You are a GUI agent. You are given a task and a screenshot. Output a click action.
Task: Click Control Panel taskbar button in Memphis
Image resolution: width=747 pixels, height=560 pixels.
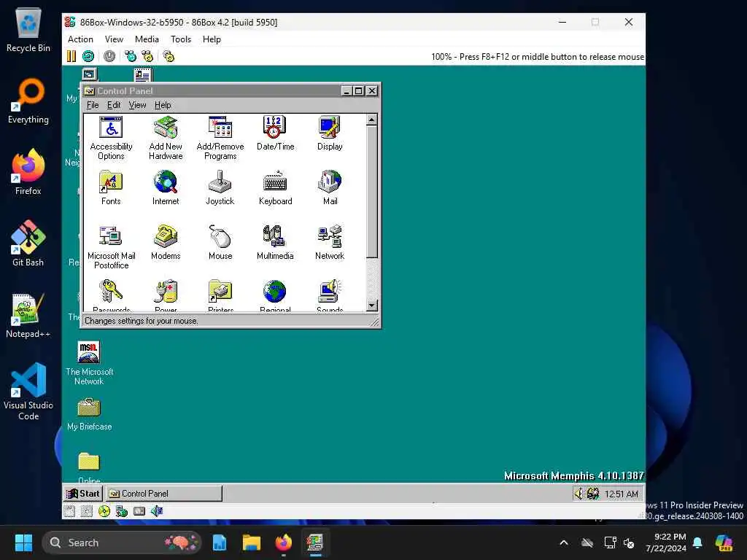[163, 494]
